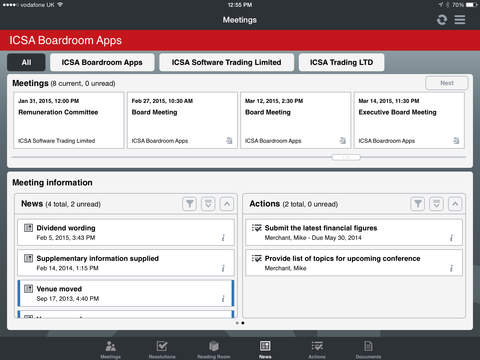Screen dimensions: 480x360
Task: Filter the News list
Action: (x=190, y=204)
